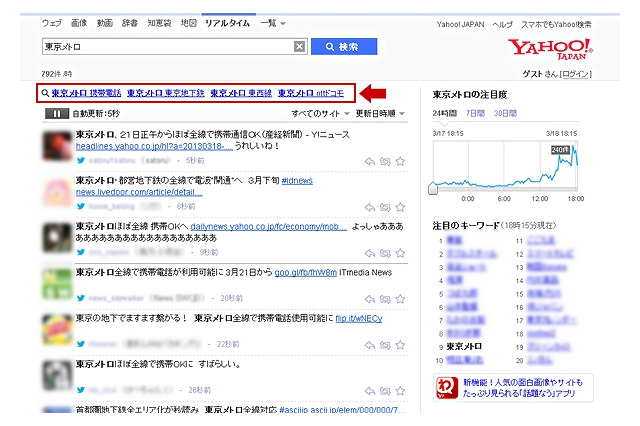The height and width of the screenshot is (426, 640).
Task: Retweet the 都営地下鉄 電波開通 tweet
Action: coord(385,207)
